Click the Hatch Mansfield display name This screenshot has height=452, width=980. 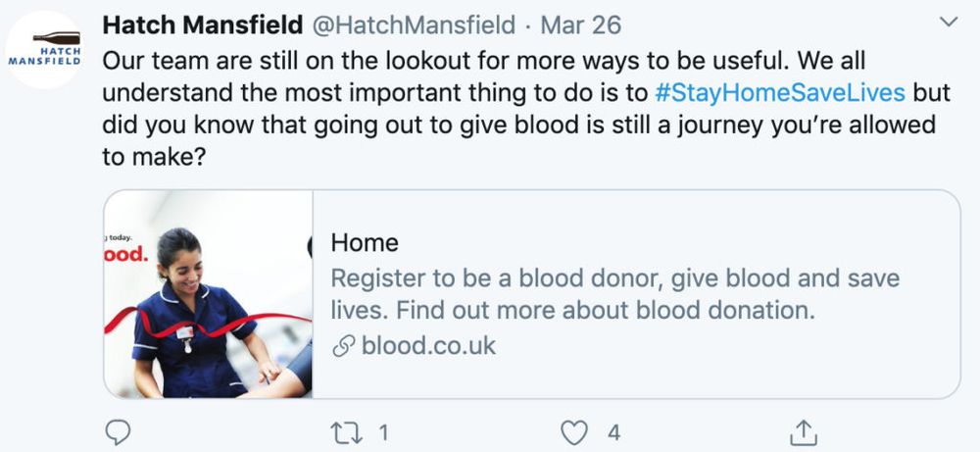[203, 25]
